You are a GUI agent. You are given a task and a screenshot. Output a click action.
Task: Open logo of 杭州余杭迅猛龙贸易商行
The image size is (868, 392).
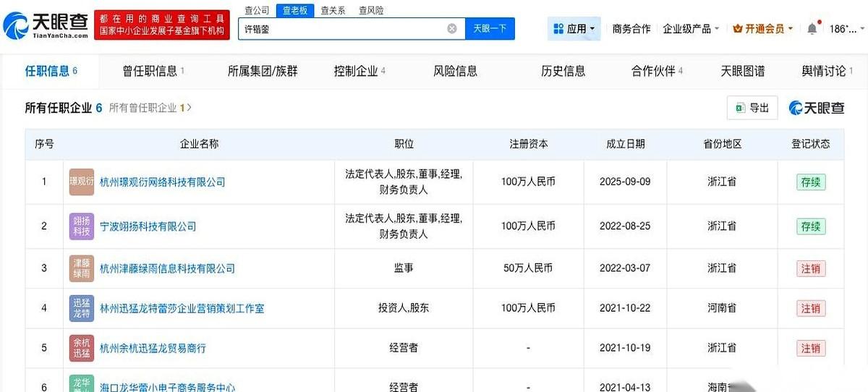(82, 348)
